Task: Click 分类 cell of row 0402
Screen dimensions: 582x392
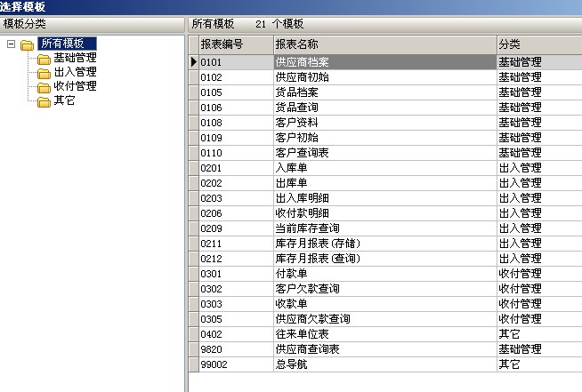Action: click(x=539, y=334)
